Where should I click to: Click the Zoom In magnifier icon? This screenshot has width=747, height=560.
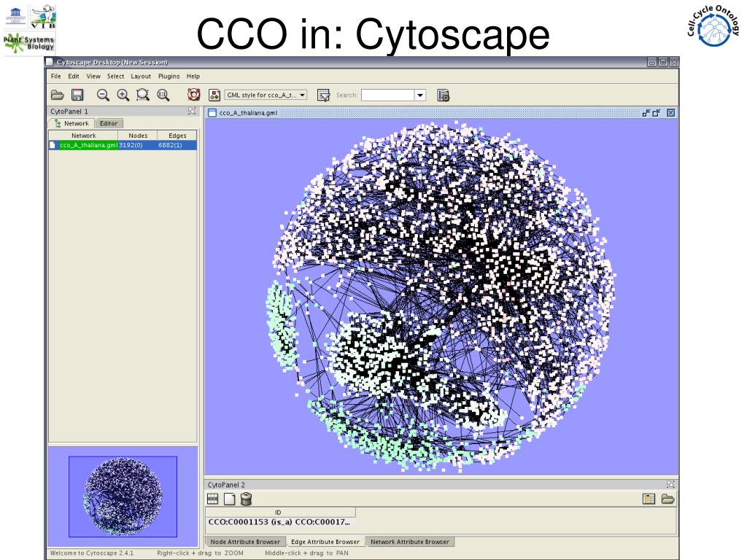pos(123,96)
